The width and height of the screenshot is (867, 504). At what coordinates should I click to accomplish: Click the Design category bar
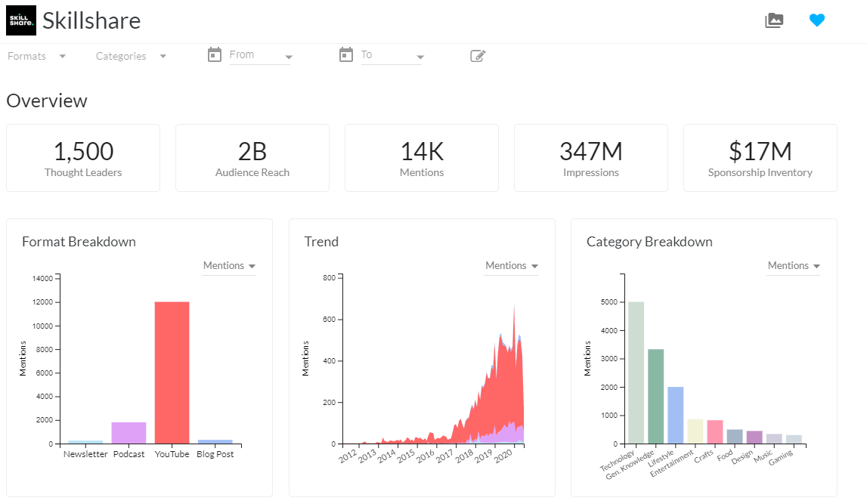click(x=755, y=438)
